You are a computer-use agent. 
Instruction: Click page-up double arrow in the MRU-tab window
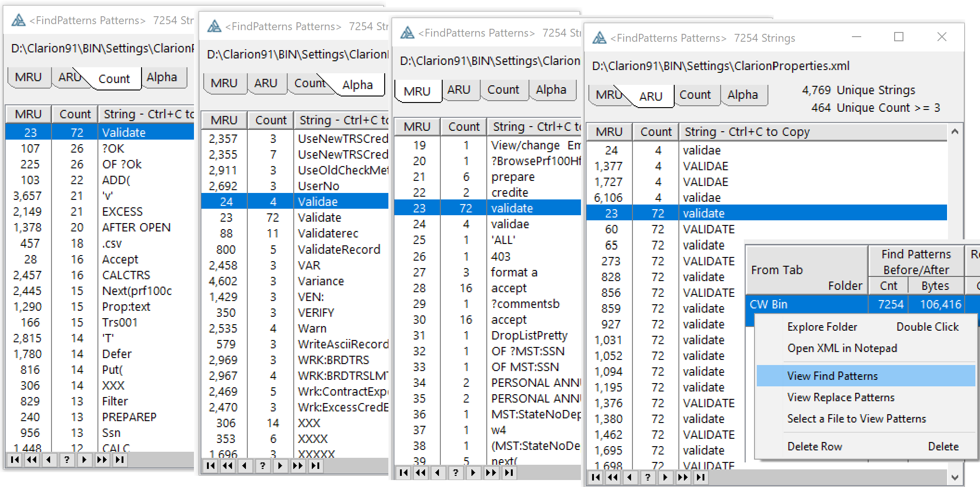pyautogui.click(x=421, y=473)
